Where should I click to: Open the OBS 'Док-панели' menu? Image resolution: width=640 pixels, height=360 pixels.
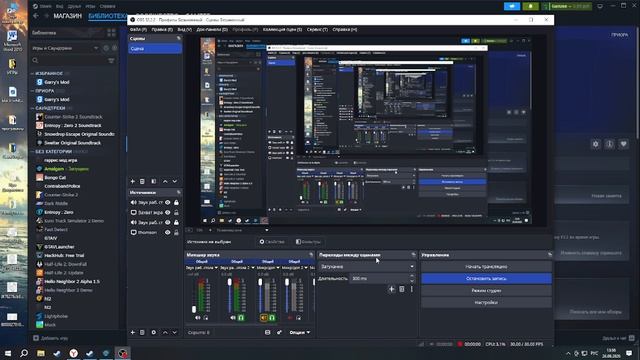pyautogui.click(x=212, y=29)
